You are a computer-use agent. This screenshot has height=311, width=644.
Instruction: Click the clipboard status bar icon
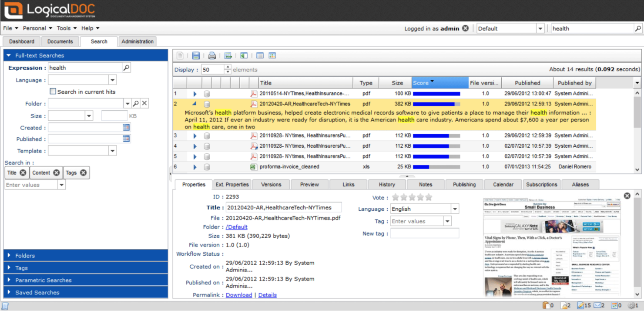coord(545,305)
